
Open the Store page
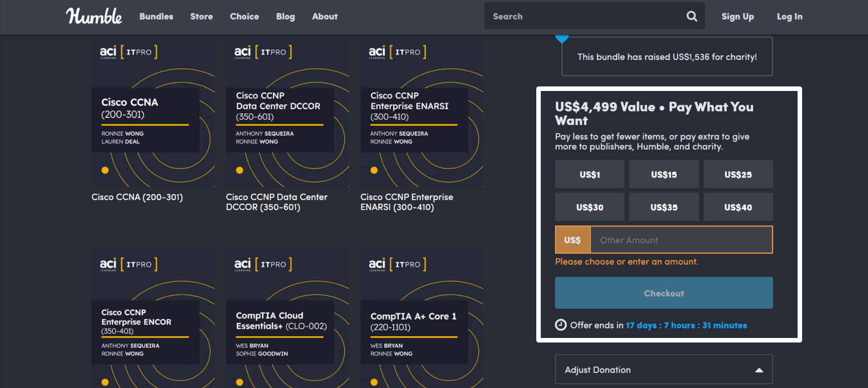coord(201,16)
